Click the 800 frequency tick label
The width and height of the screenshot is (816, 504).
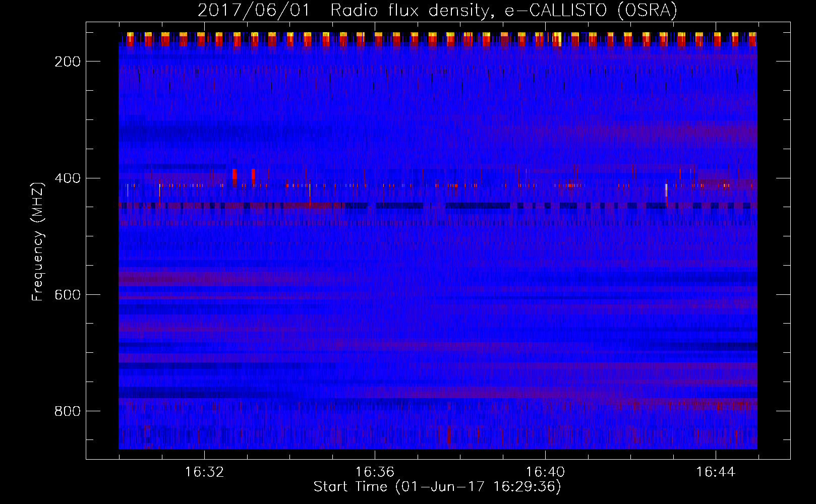tap(68, 411)
